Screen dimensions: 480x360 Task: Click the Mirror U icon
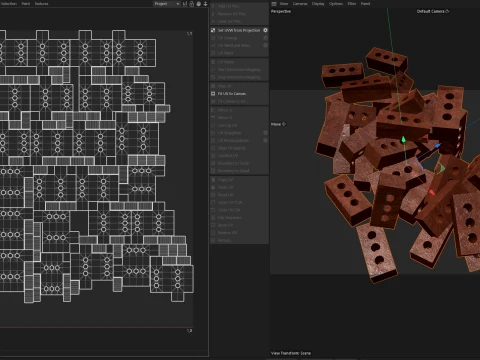click(213, 110)
